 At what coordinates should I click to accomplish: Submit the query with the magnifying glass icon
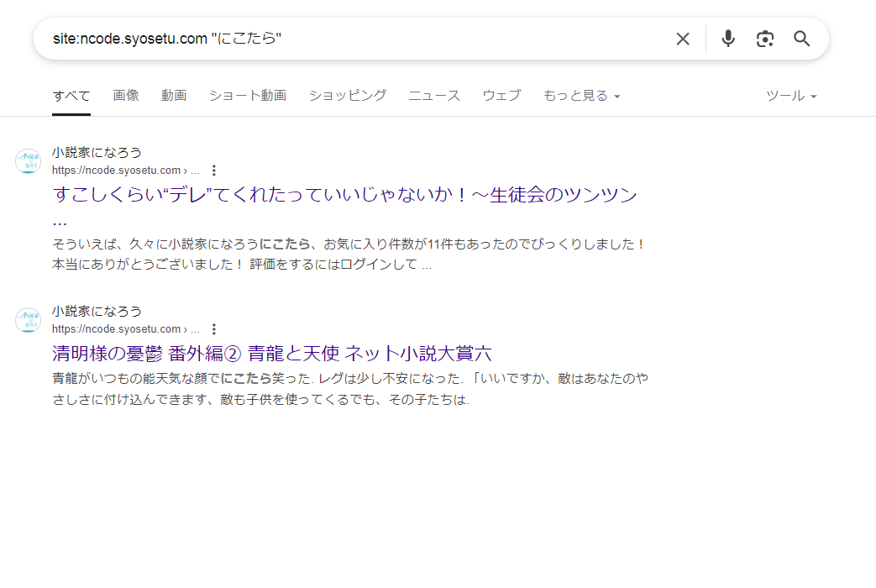click(x=802, y=39)
